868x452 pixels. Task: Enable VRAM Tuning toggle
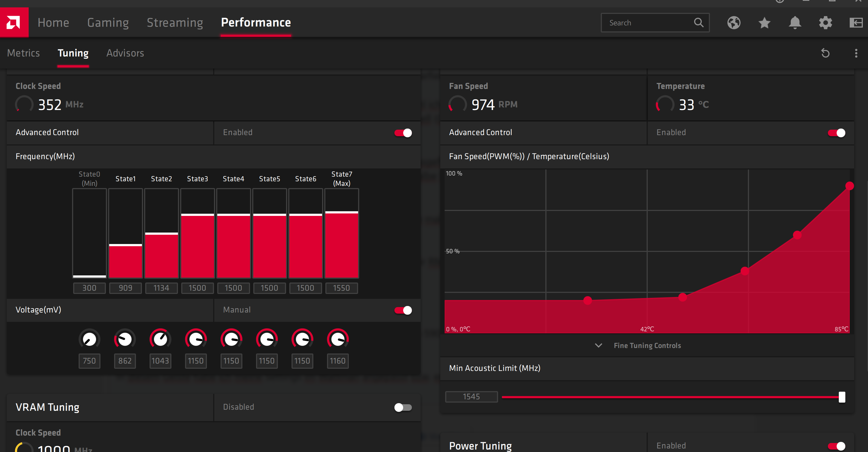point(403,407)
